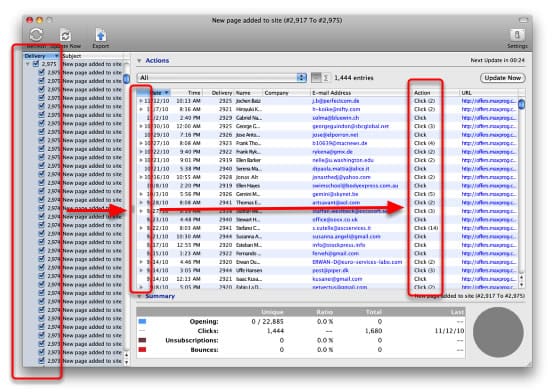
Task: Click the 'Next Update in 00:24' text
Action: click(x=497, y=60)
